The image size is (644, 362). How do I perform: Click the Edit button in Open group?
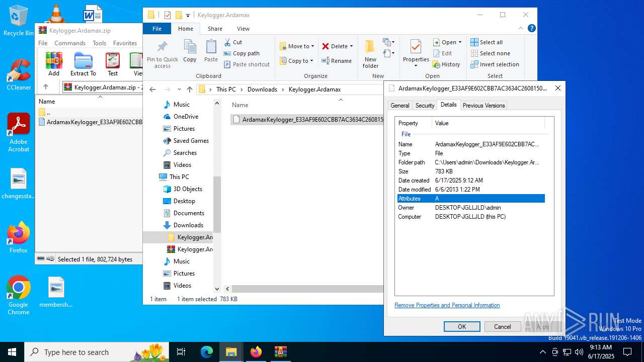[x=442, y=53]
